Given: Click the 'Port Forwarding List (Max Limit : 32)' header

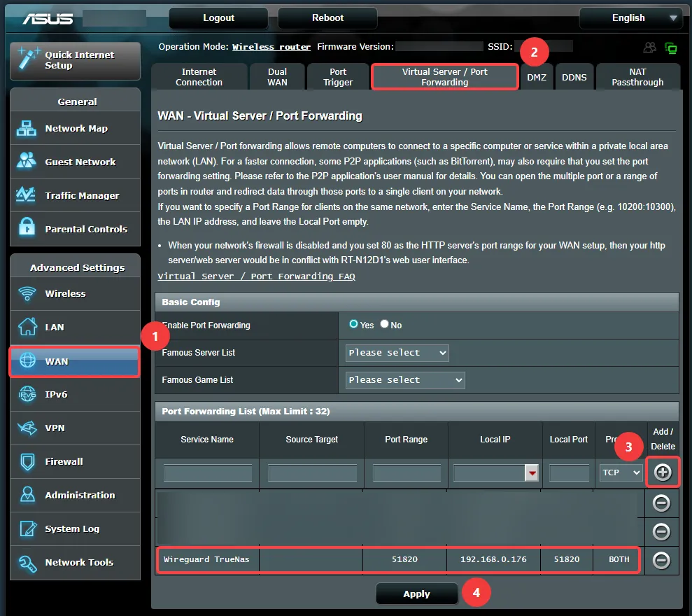Looking at the screenshot, I should [x=416, y=412].
